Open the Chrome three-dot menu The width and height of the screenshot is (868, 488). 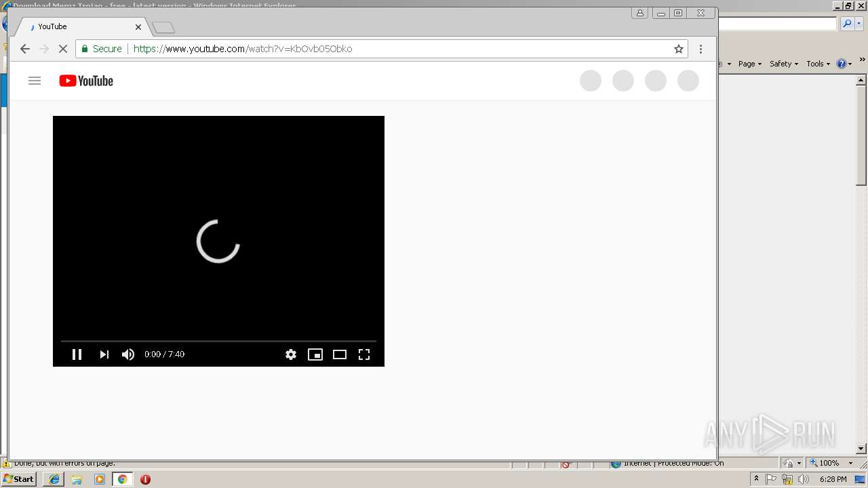tap(701, 49)
